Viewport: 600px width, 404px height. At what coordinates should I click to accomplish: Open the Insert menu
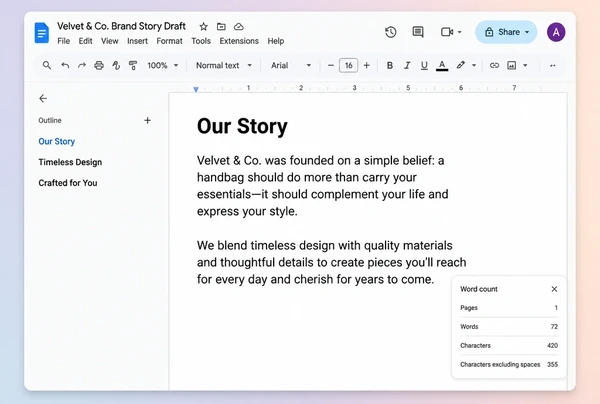coord(137,41)
